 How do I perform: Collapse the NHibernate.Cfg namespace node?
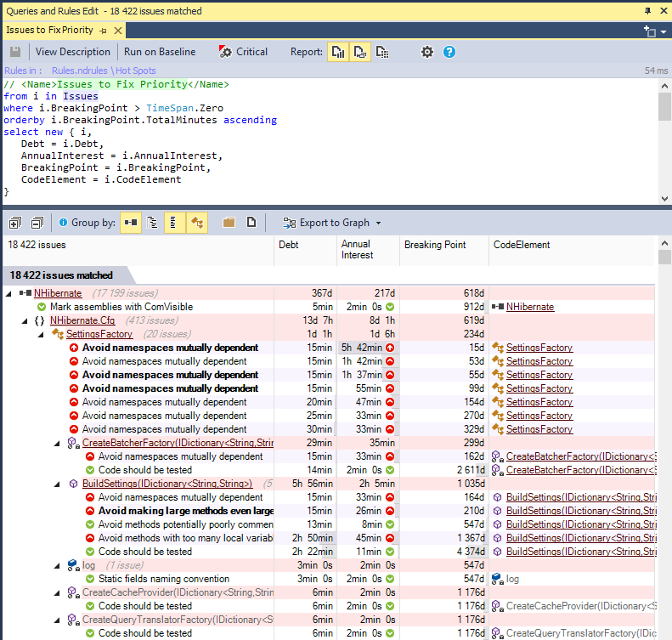(25, 321)
